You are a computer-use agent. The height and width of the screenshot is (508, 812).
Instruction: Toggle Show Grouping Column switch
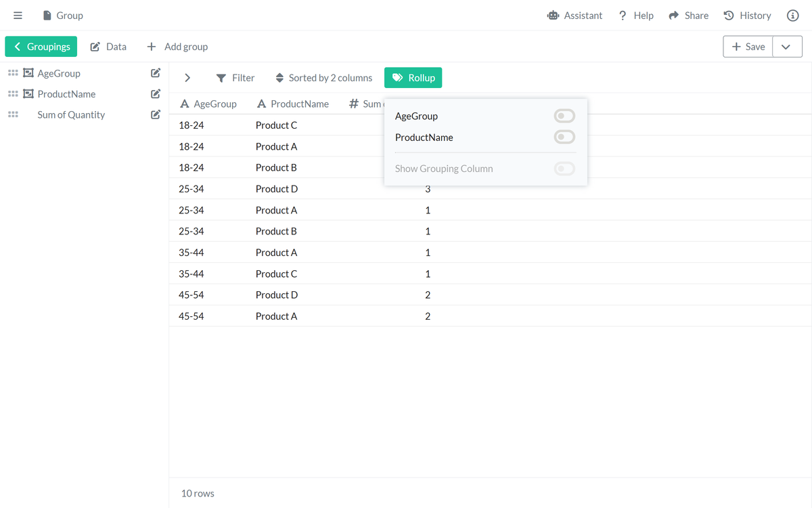564,169
